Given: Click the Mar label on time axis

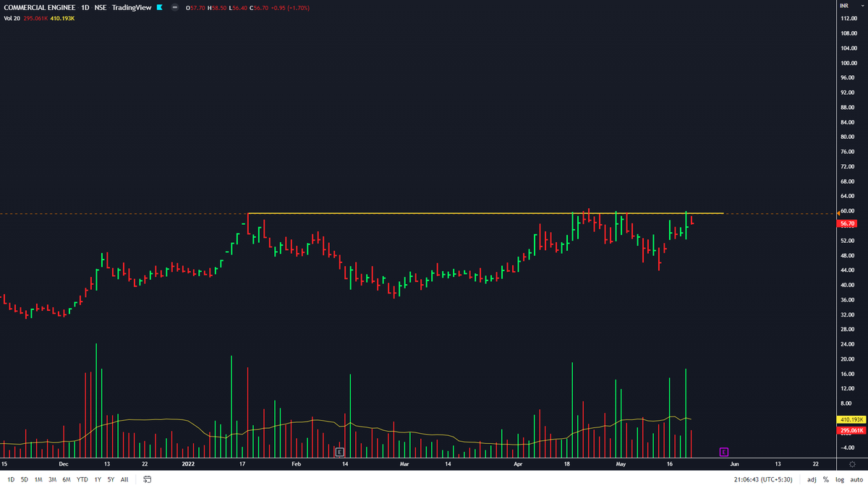Looking at the screenshot, I should tap(404, 463).
